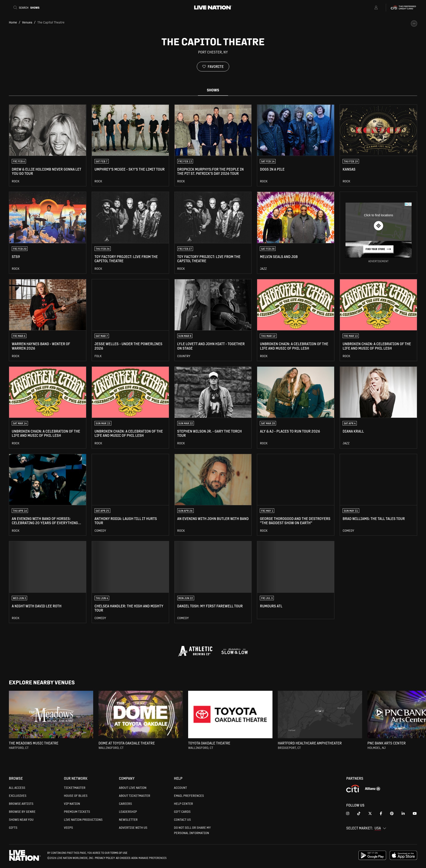Open Umphrey's McGee show image
Viewport: 426px width, 868px height.
[x=130, y=130]
